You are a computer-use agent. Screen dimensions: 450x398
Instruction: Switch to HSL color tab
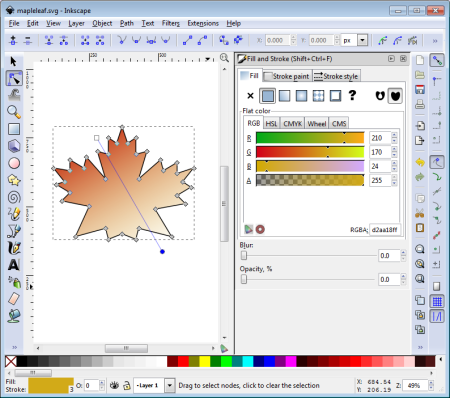pos(271,124)
